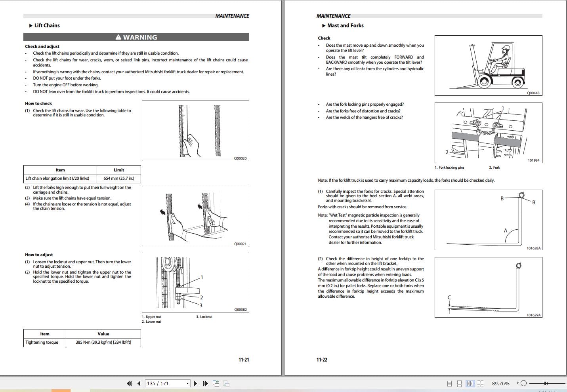
Task: Open the page number dropdown arrow
Action: [187, 383]
